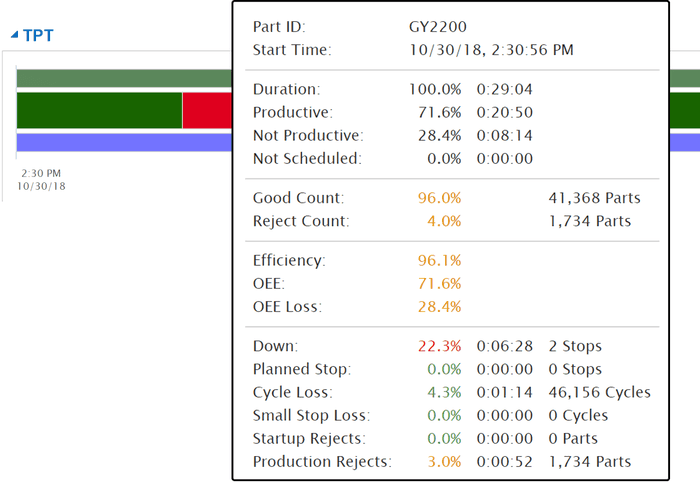Click the Productive 71.6% value

[439, 112]
